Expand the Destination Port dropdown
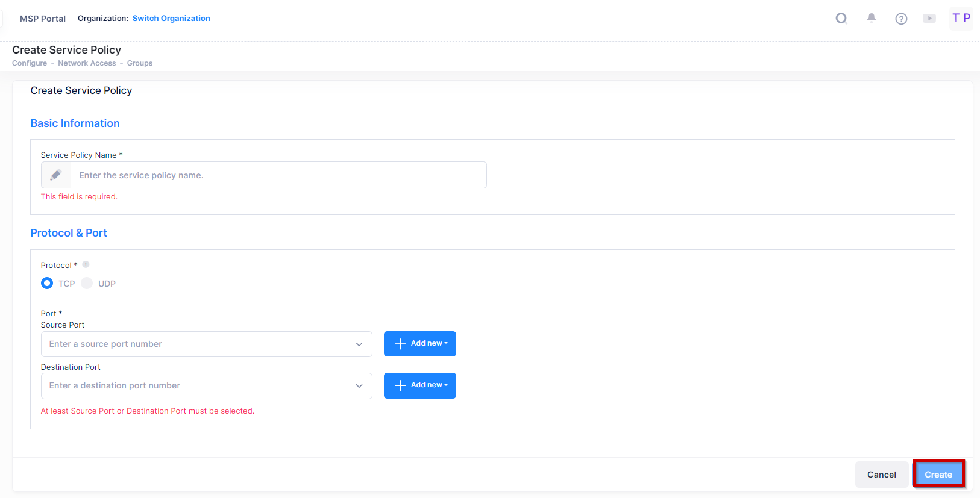This screenshot has width=980, height=498. (359, 386)
